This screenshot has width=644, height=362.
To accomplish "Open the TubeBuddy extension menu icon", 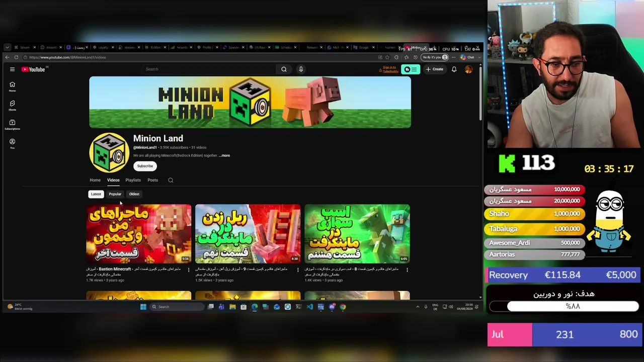I will pos(411,69).
